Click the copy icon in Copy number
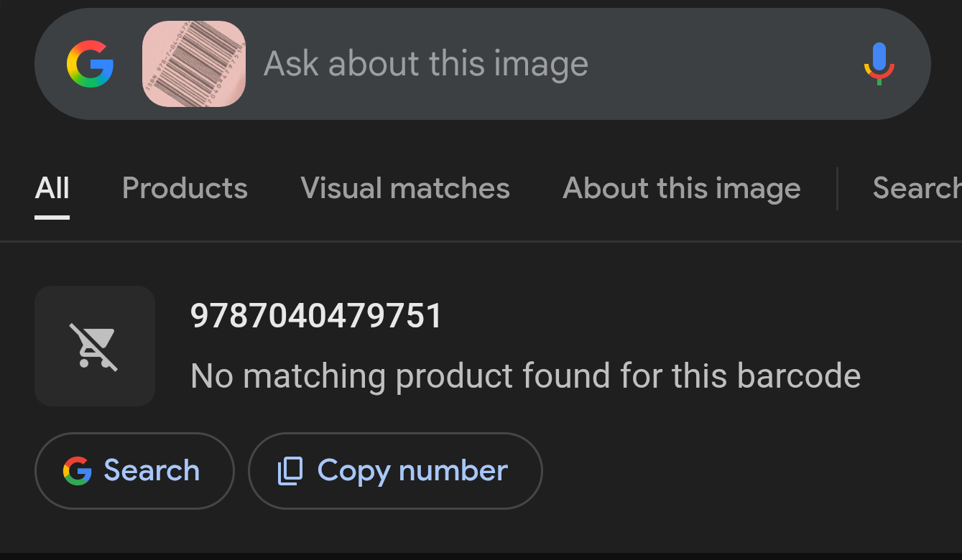 coord(290,471)
